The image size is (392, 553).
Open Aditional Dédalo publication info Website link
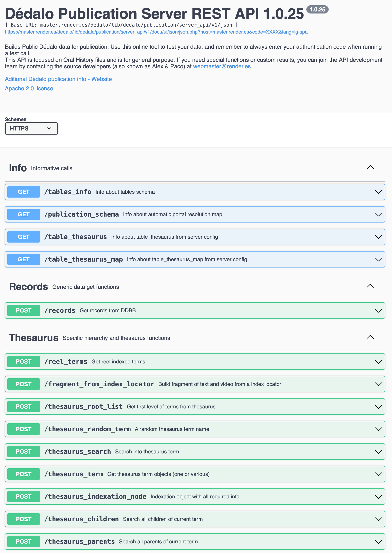coord(58,79)
